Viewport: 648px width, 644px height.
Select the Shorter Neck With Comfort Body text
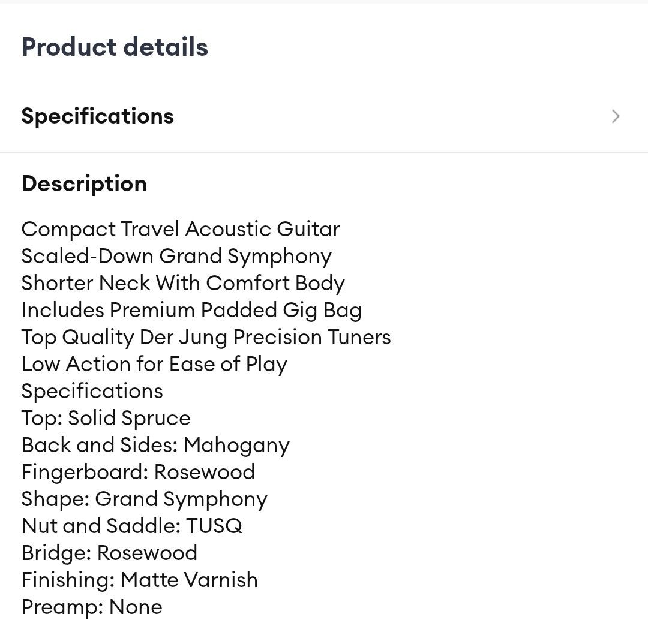coord(183,283)
